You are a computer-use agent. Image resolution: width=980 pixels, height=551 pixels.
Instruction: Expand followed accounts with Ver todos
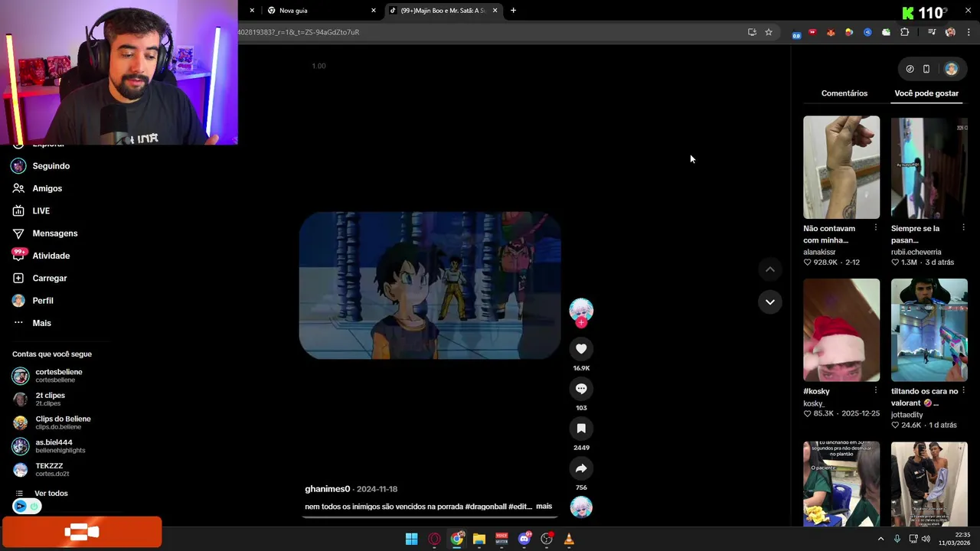(51, 494)
